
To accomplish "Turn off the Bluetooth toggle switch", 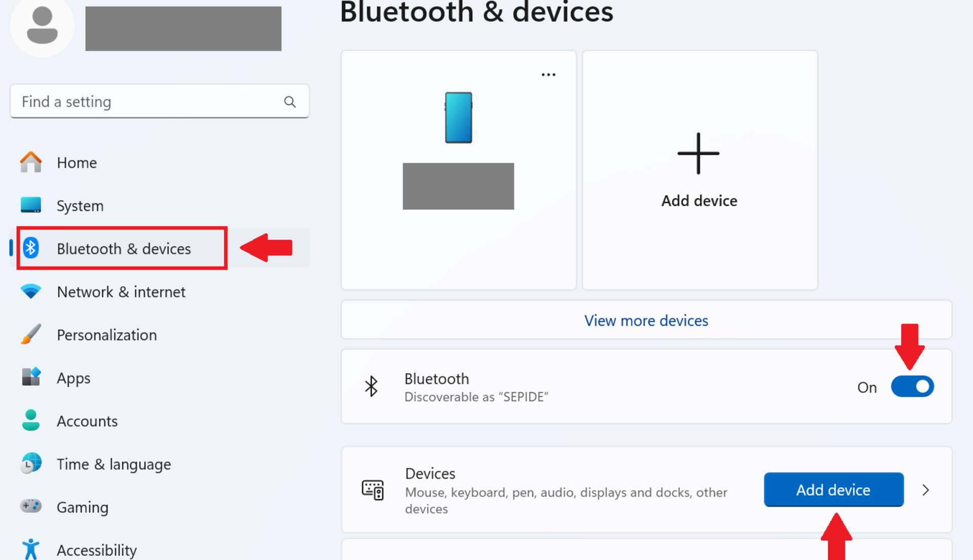I will coord(912,387).
